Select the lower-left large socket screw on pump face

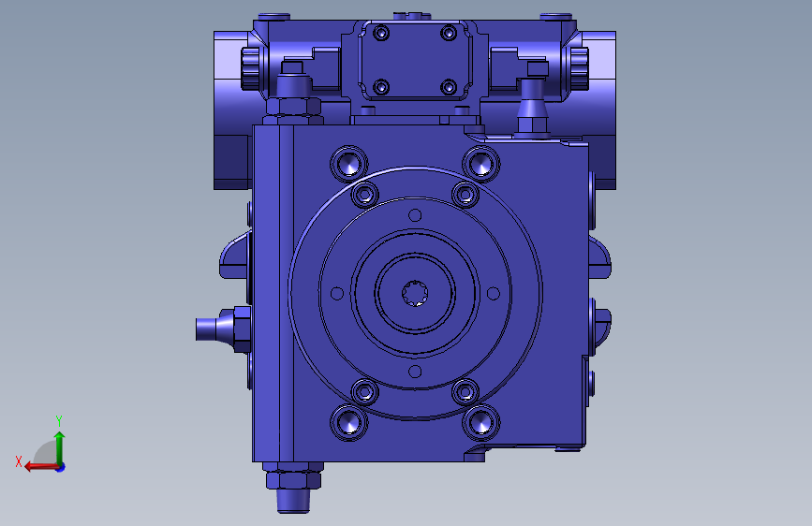tap(348, 422)
